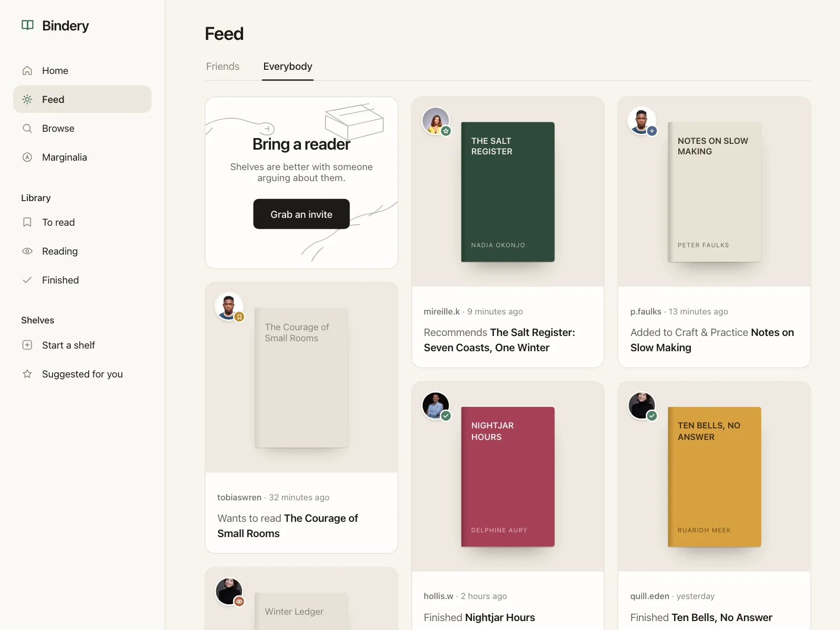This screenshot has width=840, height=630.
Task: Open Browse in the sidebar
Action: click(x=82, y=128)
